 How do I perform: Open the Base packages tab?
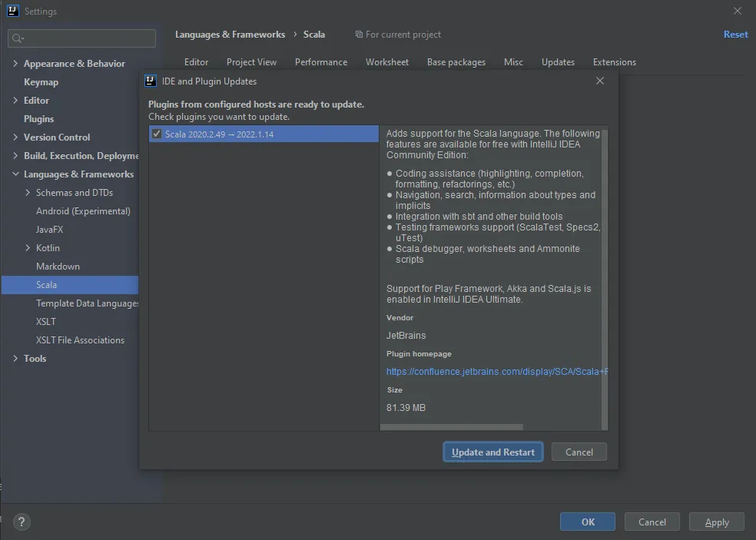(456, 62)
